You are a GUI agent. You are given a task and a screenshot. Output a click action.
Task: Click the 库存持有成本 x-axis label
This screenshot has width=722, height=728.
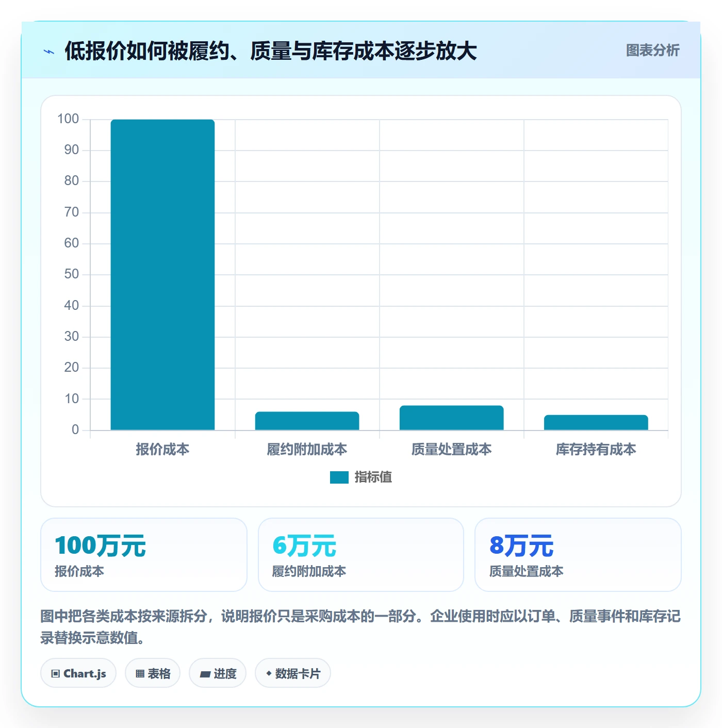point(596,450)
